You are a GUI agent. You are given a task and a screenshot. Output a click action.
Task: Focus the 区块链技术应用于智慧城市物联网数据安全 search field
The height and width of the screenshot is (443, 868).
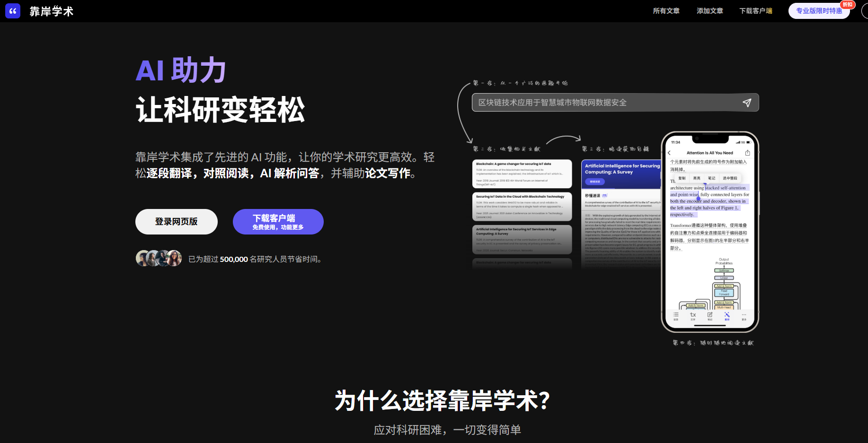(x=615, y=103)
